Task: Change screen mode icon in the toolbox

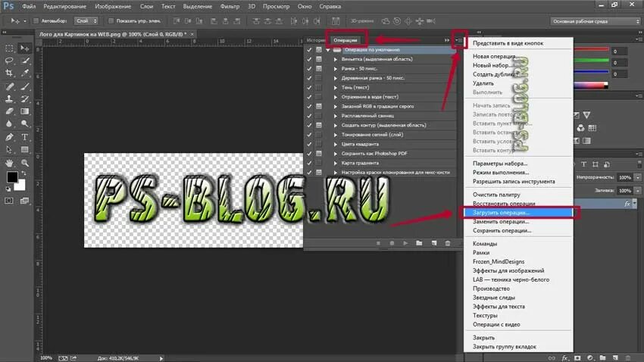Action: point(25,201)
